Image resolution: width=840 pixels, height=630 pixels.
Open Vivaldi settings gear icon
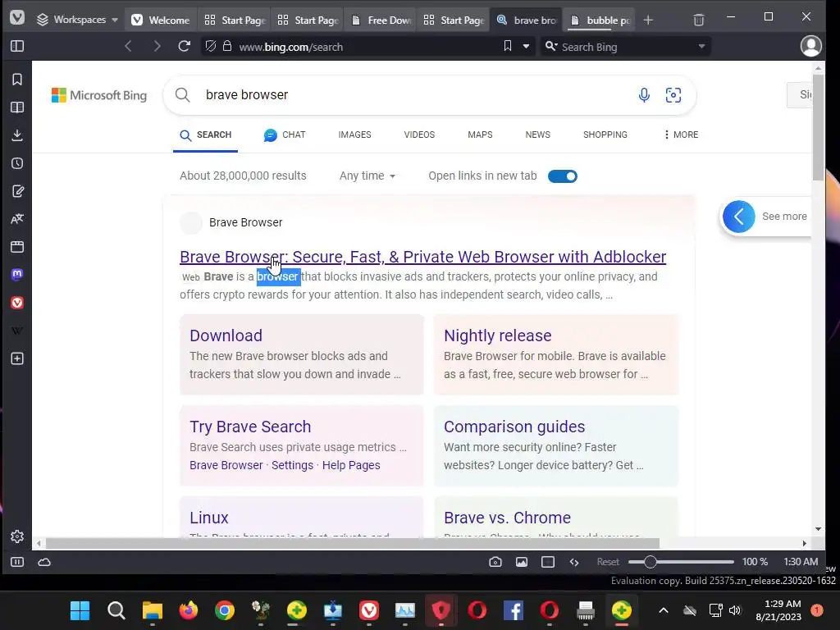(x=17, y=536)
